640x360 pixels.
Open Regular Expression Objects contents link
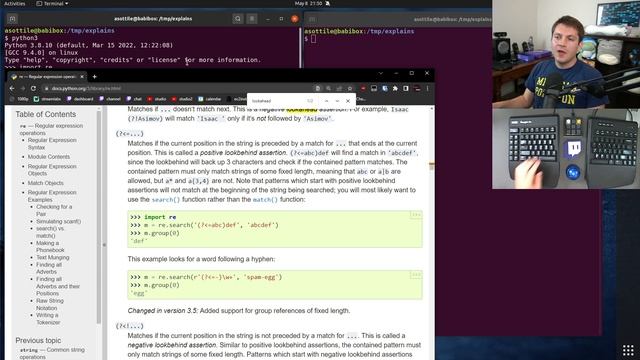(52, 170)
